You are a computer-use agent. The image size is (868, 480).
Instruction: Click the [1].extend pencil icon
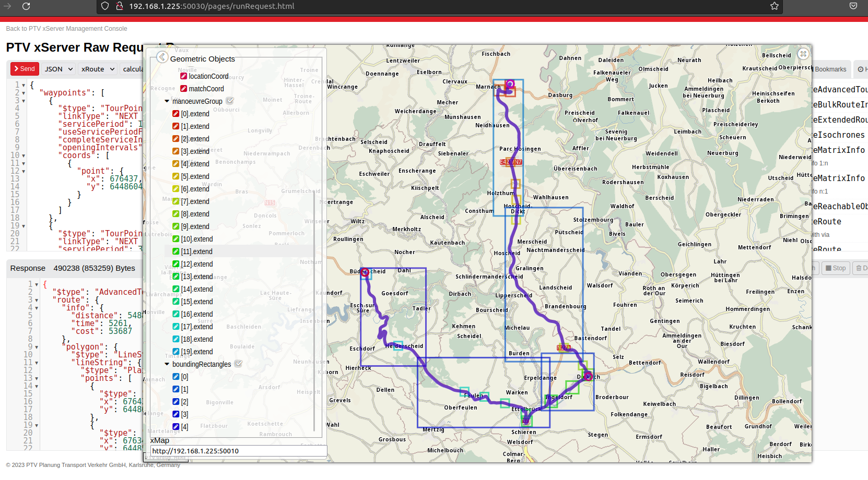(x=176, y=126)
